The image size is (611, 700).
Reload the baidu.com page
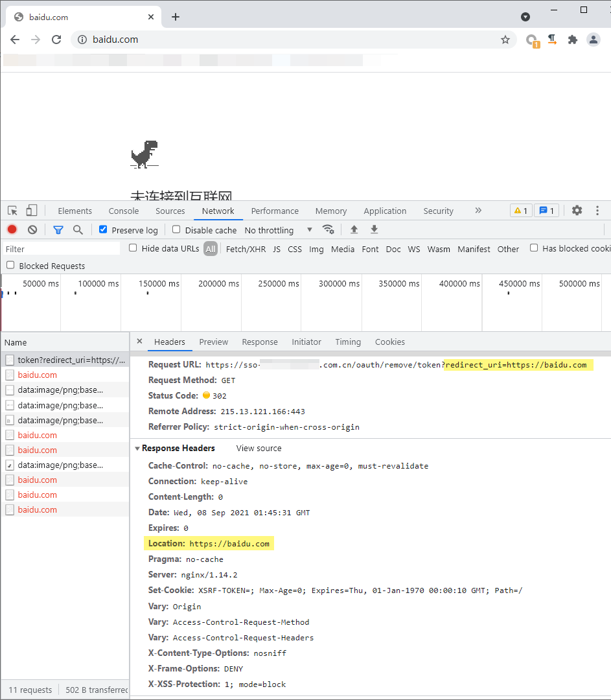point(56,40)
